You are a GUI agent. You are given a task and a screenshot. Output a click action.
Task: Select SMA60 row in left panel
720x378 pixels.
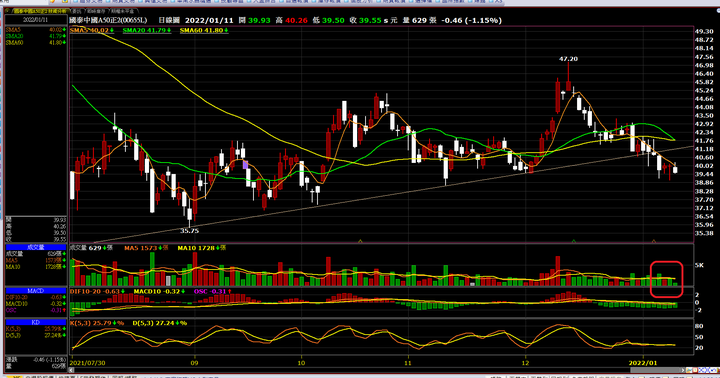tap(35, 42)
